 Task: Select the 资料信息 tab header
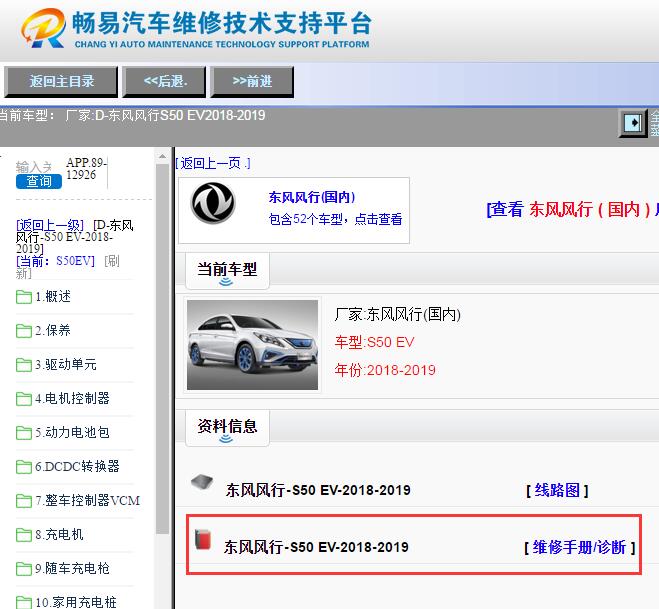(x=227, y=428)
